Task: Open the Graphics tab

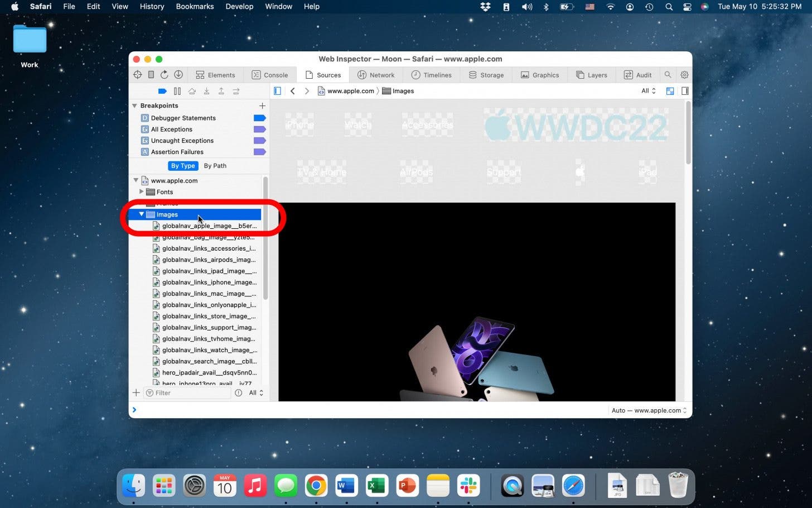Action: pos(540,75)
